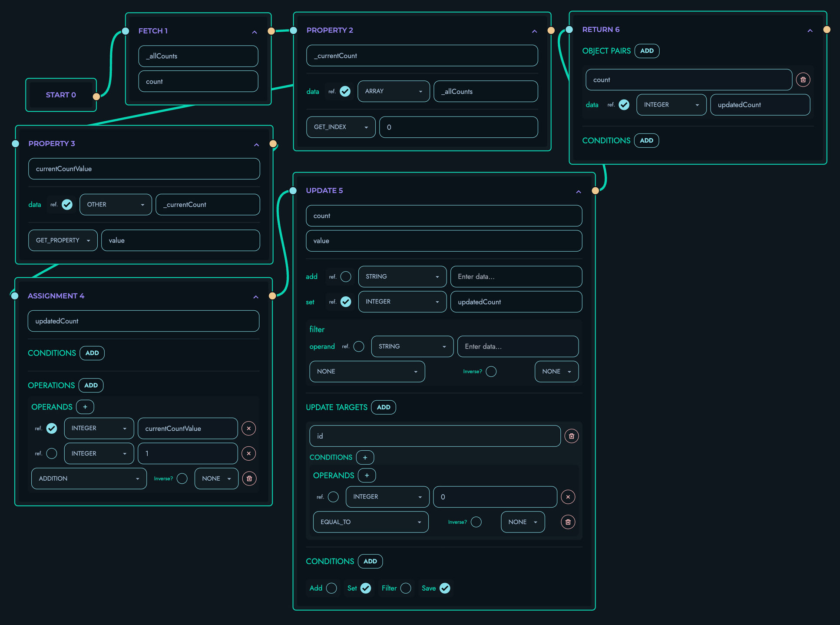Click the updatedCount name field in ASSIGNMENT 4
The width and height of the screenshot is (840, 625).
144,321
